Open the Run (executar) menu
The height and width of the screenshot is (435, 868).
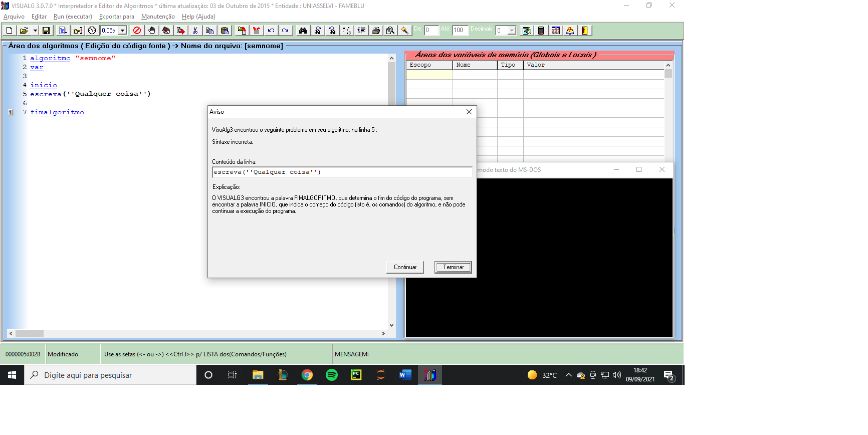[73, 17]
